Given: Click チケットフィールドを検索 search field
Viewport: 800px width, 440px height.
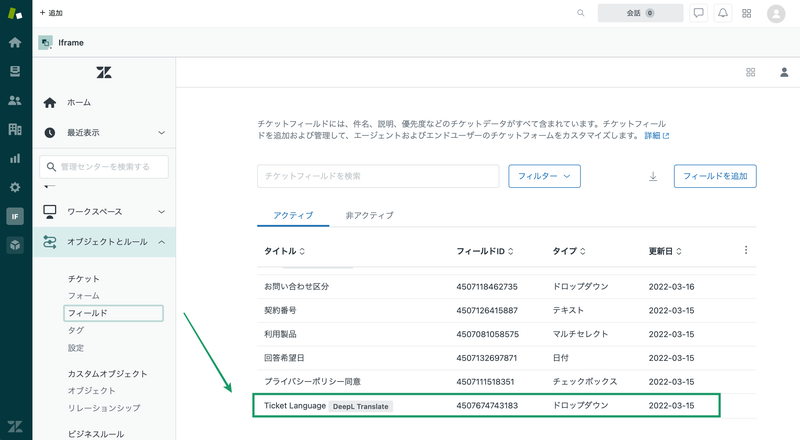Looking at the screenshot, I should pos(378,176).
